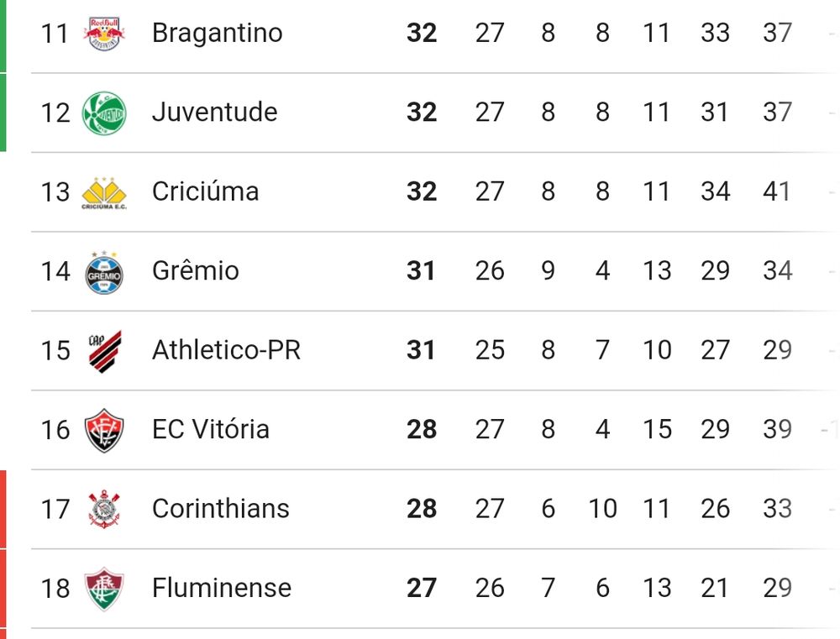Image resolution: width=840 pixels, height=639 pixels.
Task: Open the Corinthians team link
Action: pos(220,508)
